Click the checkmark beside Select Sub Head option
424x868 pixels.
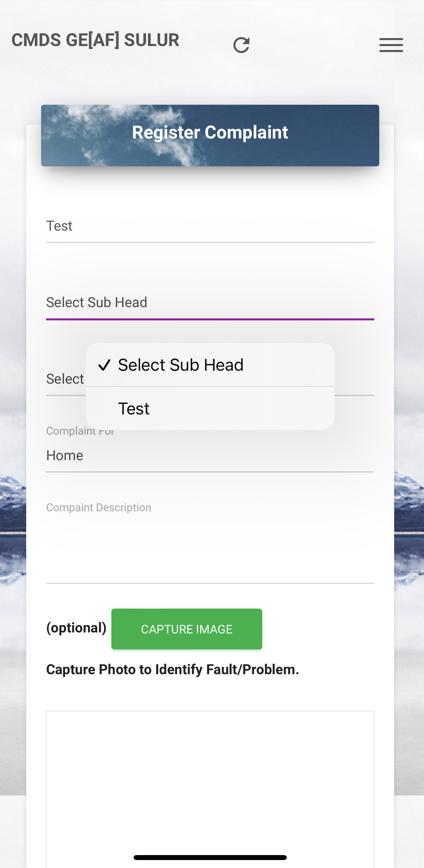click(x=104, y=365)
